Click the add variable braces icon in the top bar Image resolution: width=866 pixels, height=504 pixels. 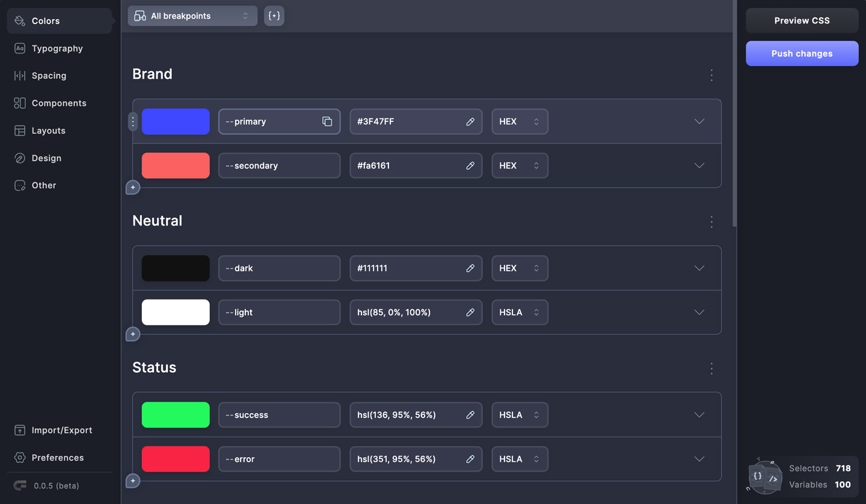(274, 16)
